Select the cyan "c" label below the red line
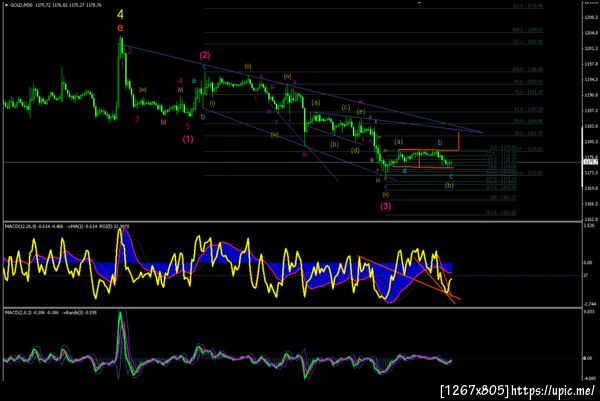The width and height of the screenshot is (600, 401). click(x=451, y=176)
